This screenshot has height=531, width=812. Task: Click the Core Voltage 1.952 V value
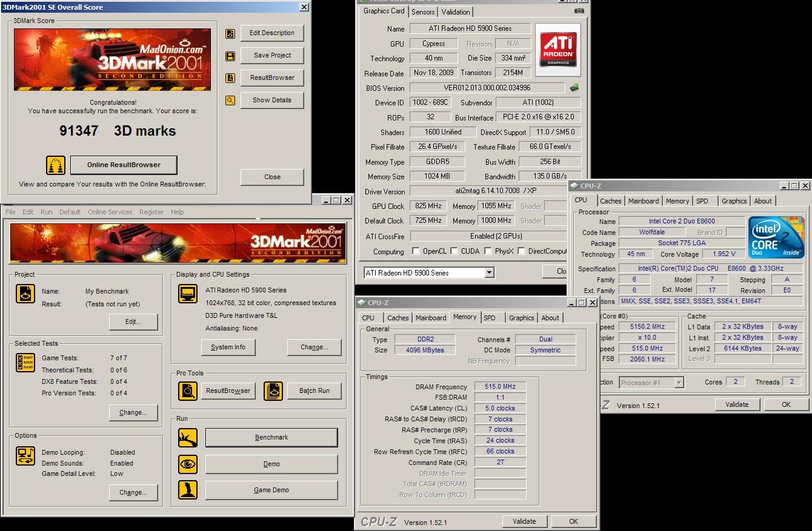pos(724,254)
